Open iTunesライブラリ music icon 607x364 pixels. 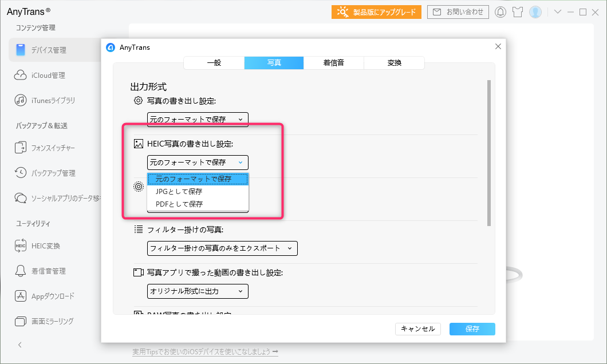tap(20, 100)
